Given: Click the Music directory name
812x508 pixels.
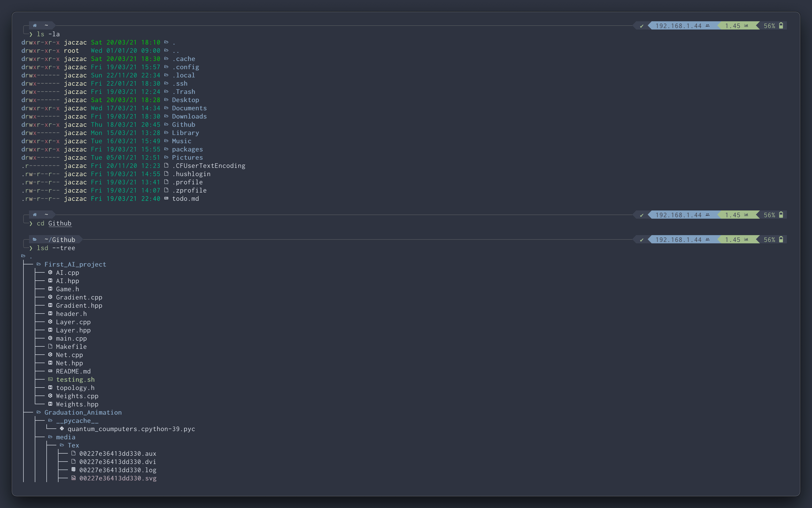Looking at the screenshot, I should tap(181, 141).
